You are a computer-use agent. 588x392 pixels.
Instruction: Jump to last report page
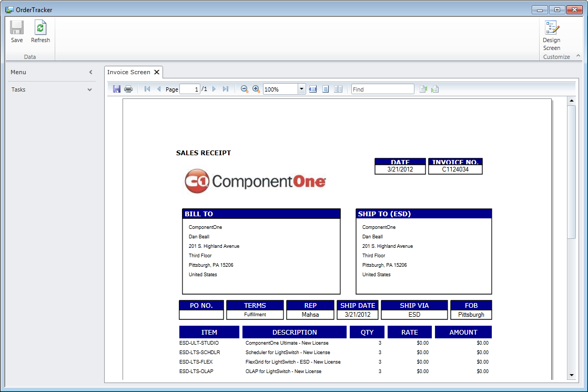click(x=226, y=89)
